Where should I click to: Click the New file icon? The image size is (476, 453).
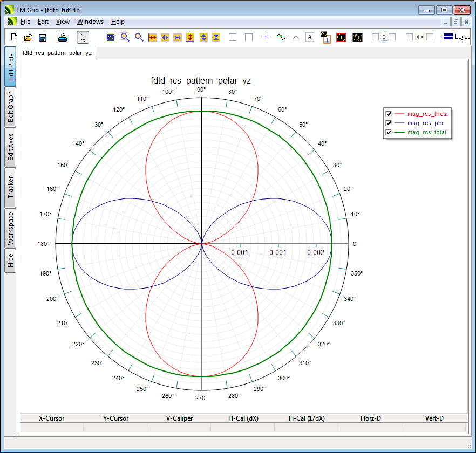[x=15, y=37]
